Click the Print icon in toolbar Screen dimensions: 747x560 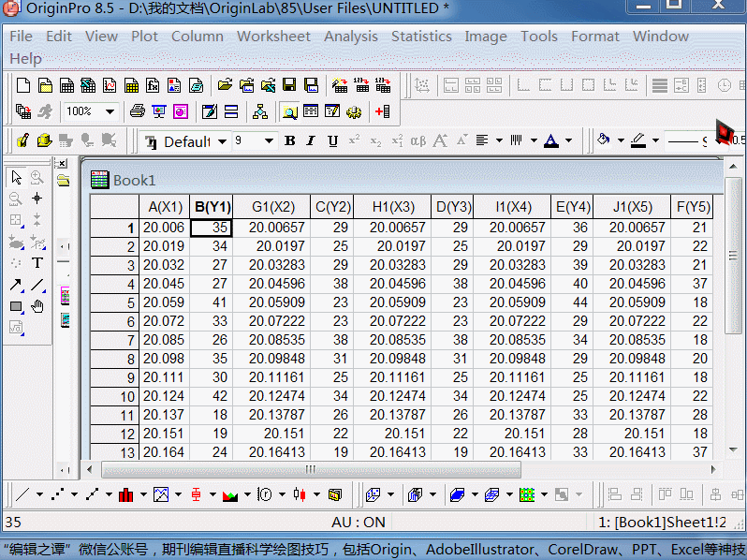[138, 111]
